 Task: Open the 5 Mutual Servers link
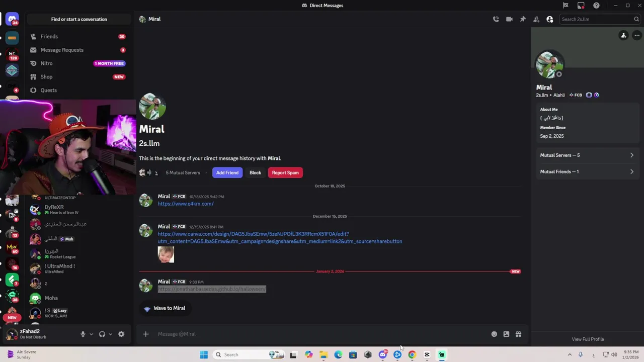[x=183, y=172]
